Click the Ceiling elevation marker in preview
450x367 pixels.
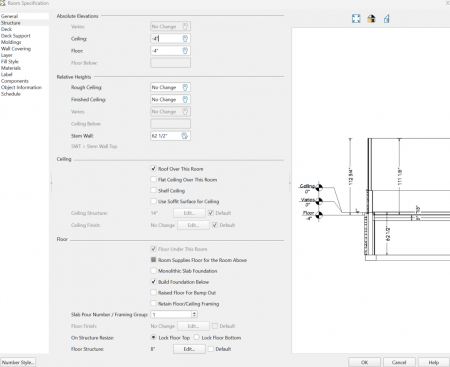tap(319, 187)
